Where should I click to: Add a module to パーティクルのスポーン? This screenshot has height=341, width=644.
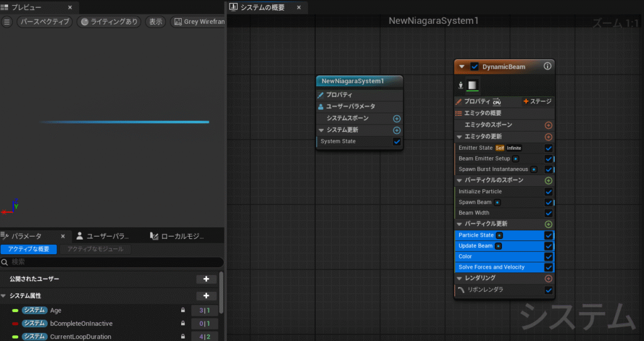pos(548,181)
